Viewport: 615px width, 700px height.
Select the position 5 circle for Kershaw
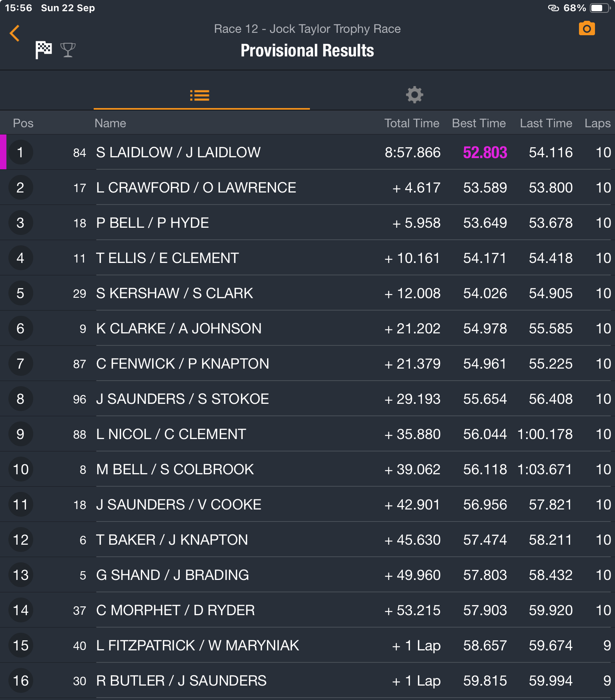20,293
